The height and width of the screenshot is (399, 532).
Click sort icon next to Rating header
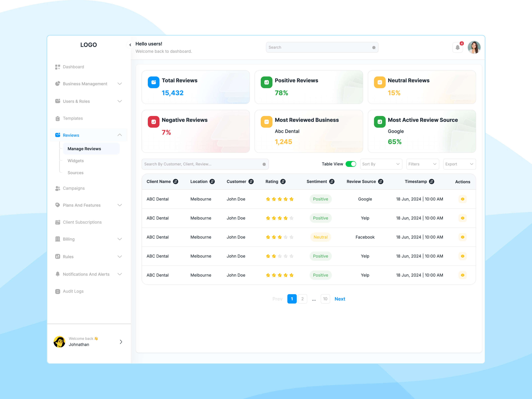click(283, 182)
